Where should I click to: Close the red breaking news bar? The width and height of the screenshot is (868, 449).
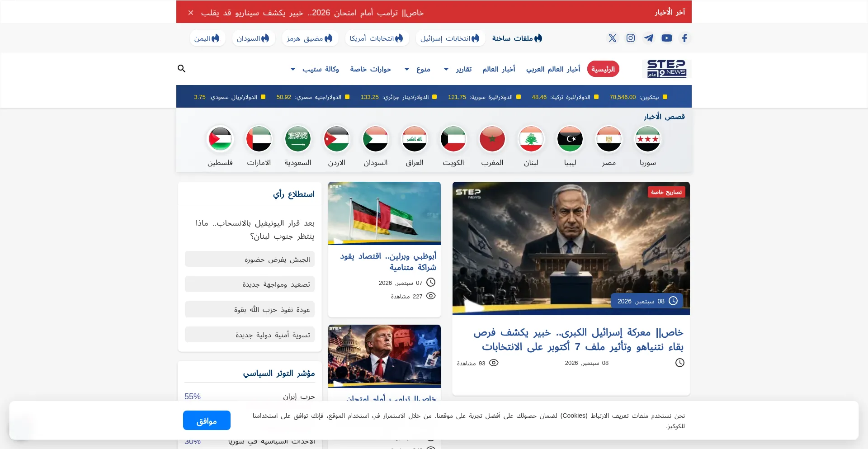pyautogui.click(x=191, y=13)
